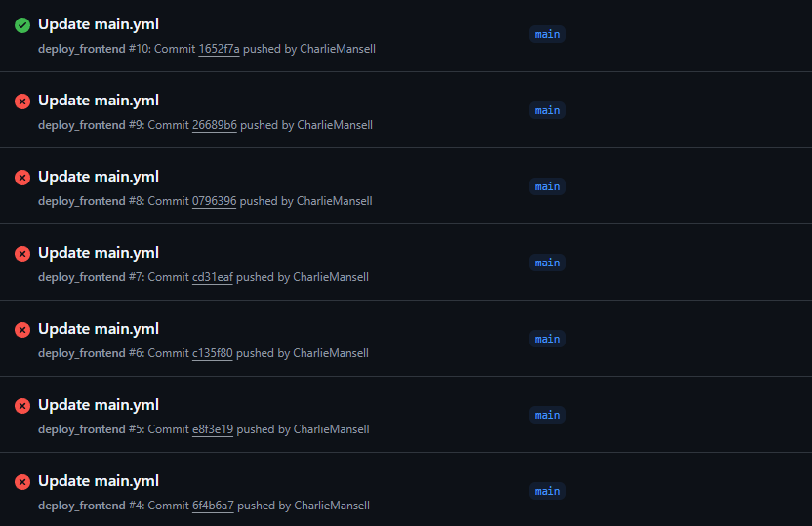The width and height of the screenshot is (812, 526).
Task: Select the main branch badge on run #7
Action: click(548, 263)
